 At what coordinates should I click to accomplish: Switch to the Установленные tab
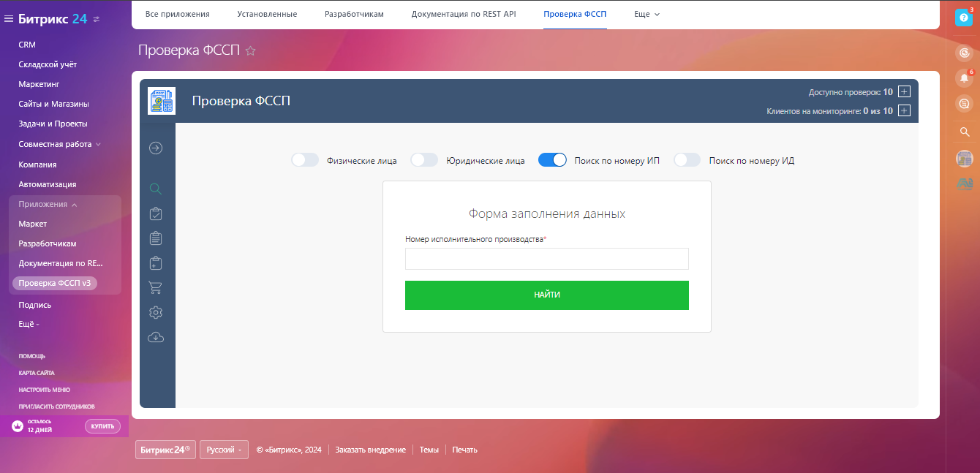(267, 14)
